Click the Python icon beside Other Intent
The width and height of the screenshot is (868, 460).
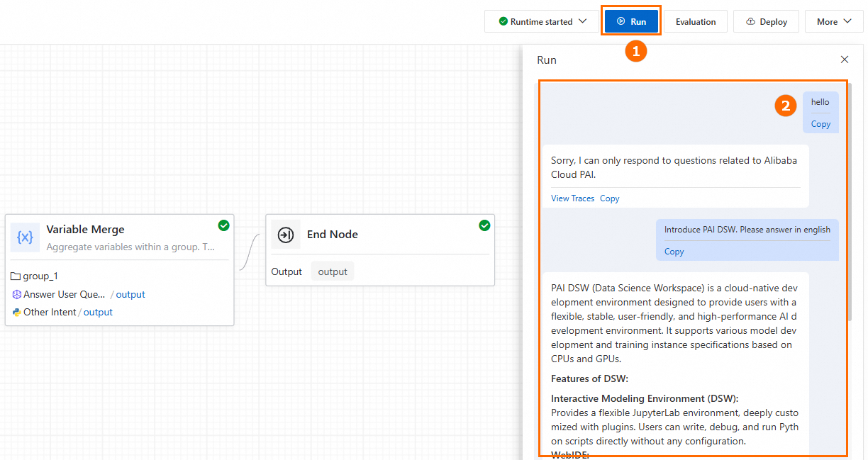(x=16, y=312)
